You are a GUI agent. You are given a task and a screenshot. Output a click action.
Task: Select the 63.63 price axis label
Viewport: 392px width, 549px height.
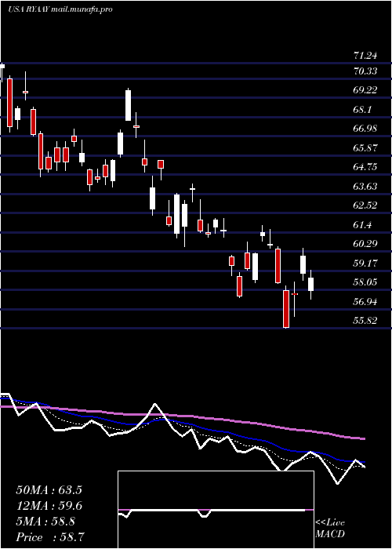tap(365, 187)
